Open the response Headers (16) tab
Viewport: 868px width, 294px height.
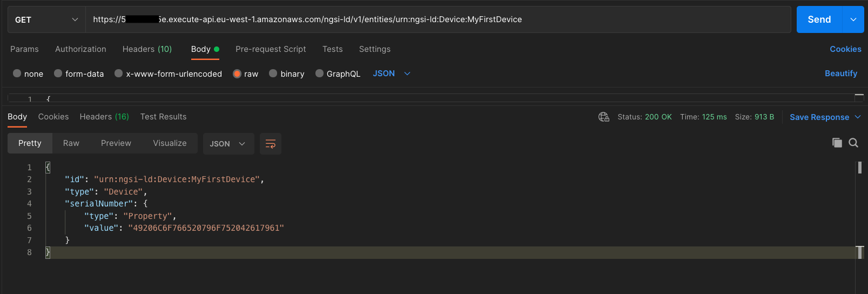(x=104, y=117)
